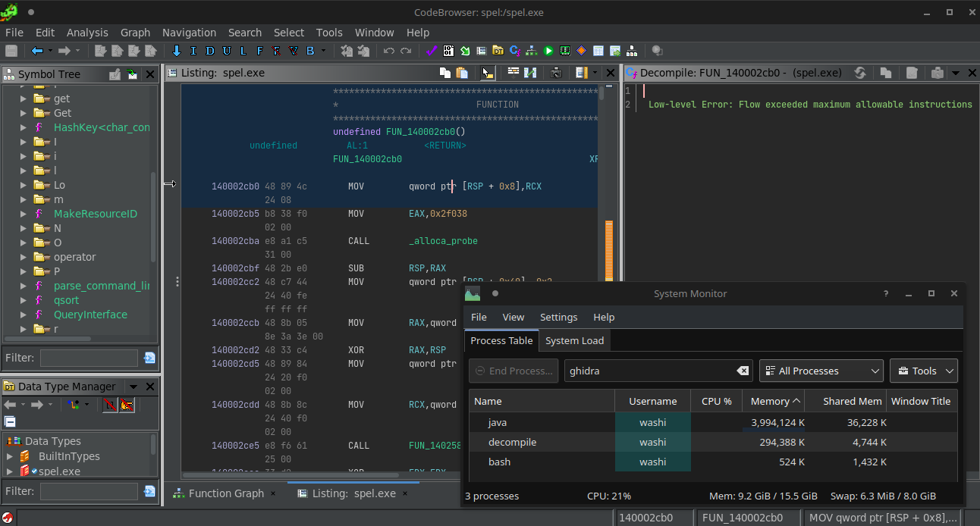This screenshot has width=980, height=526.
Task: Go to next Bookmark with the B icon
Action: point(309,51)
